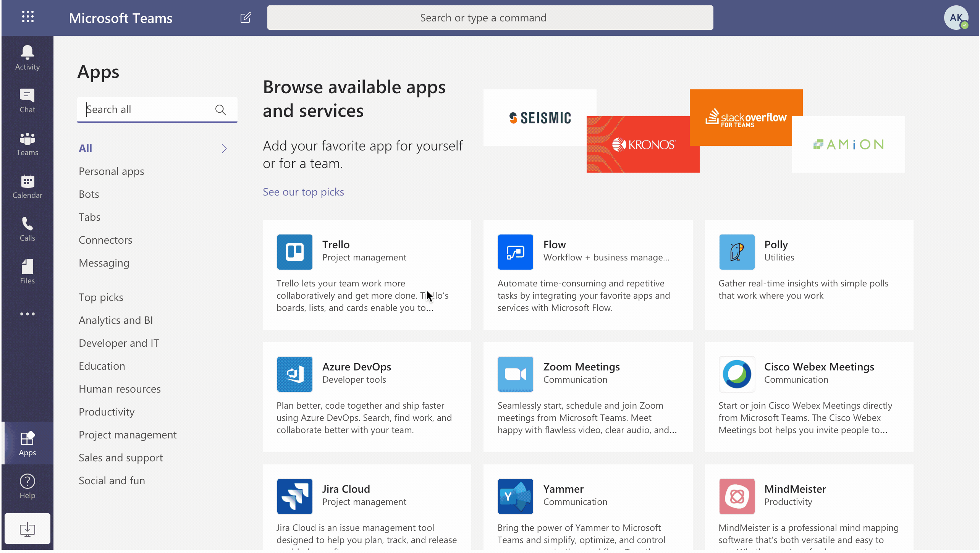This screenshot has height=553, width=980.
Task: Click the download desktop app button
Action: (x=27, y=529)
